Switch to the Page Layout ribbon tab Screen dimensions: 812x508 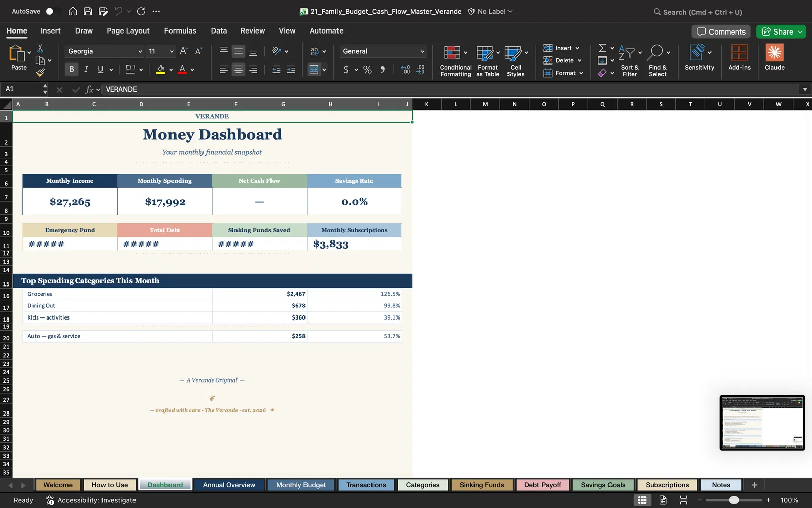pyautogui.click(x=128, y=30)
